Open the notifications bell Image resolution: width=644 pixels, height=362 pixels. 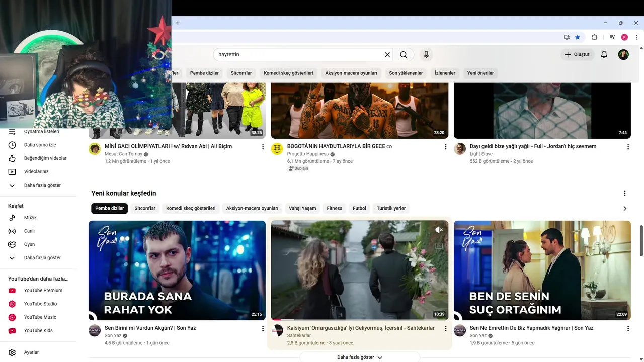pos(604,54)
